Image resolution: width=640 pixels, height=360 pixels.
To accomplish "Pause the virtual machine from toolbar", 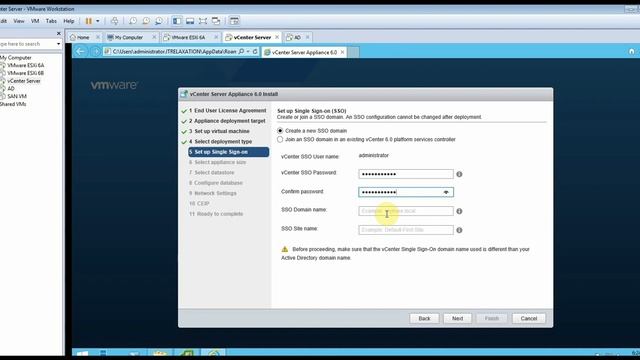I will [89, 21].
